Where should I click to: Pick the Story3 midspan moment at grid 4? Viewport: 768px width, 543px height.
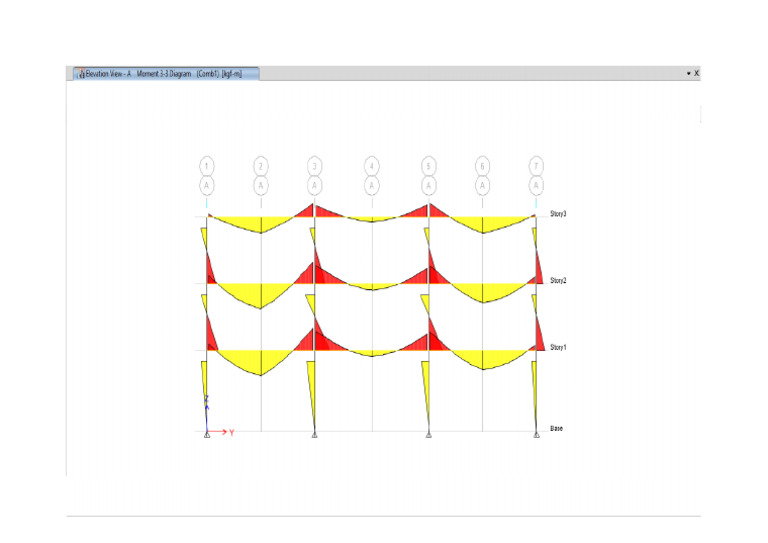pyautogui.click(x=372, y=219)
